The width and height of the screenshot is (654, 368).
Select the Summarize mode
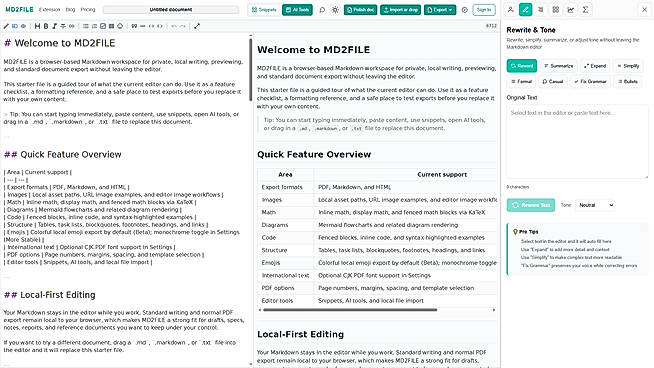[558, 66]
